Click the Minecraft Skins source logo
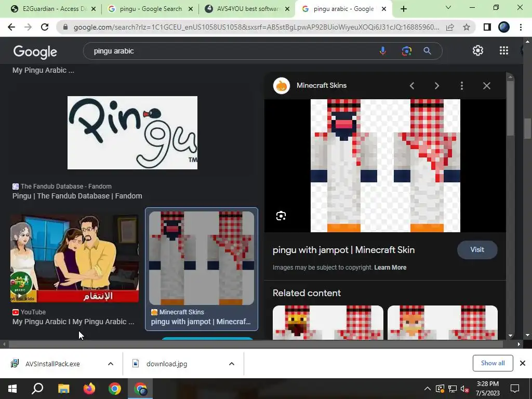This screenshot has width=532, height=399. [282, 86]
